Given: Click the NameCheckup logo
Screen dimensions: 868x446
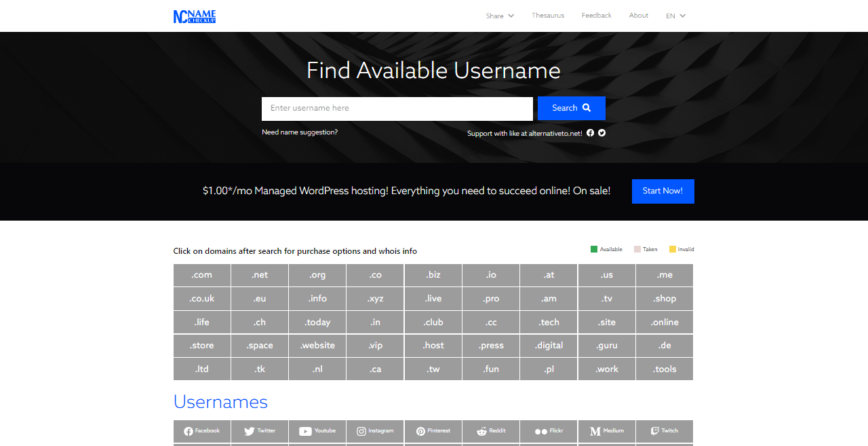Looking at the screenshot, I should click(195, 16).
